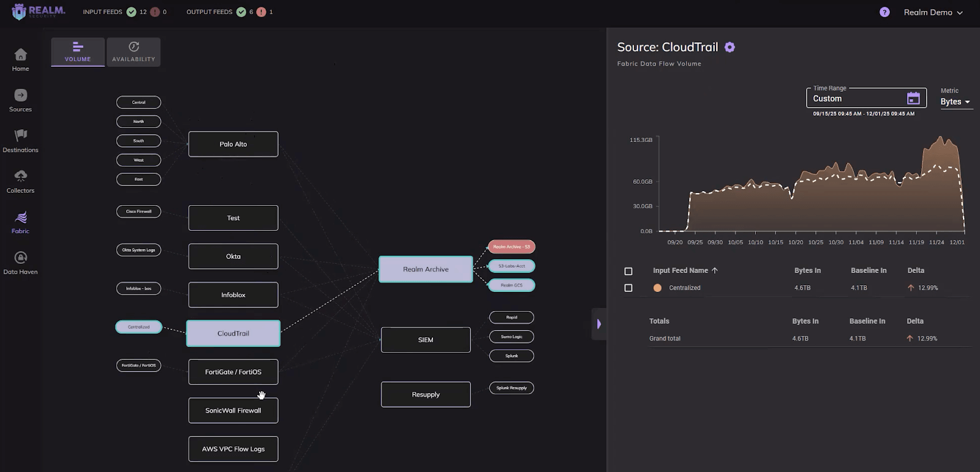Open the Metric Bytes dropdown
Image resolution: width=980 pixels, height=472 pixels.
click(x=956, y=102)
